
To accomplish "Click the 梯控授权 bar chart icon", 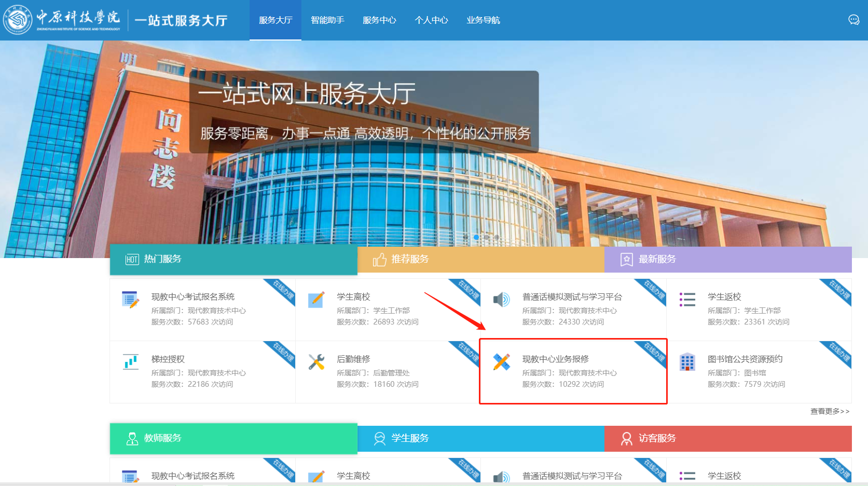I will pos(130,362).
